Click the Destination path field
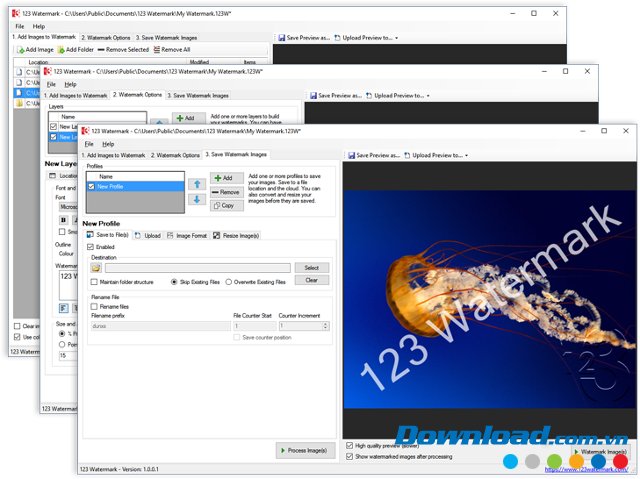 point(198,268)
